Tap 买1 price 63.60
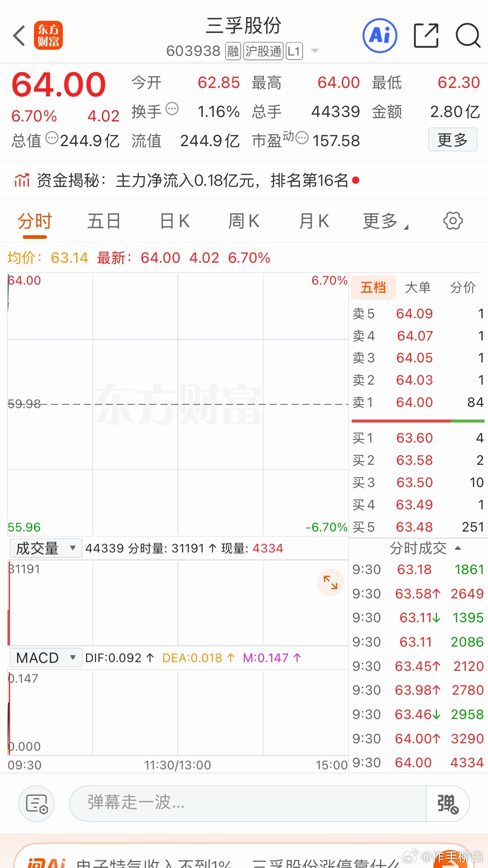Image resolution: width=488 pixels, height=868 pixels. pos(414,438)
